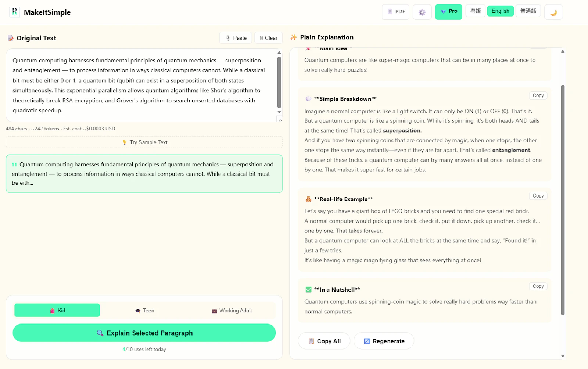Click the clipboard icon on Copy All

coord(311,341)
